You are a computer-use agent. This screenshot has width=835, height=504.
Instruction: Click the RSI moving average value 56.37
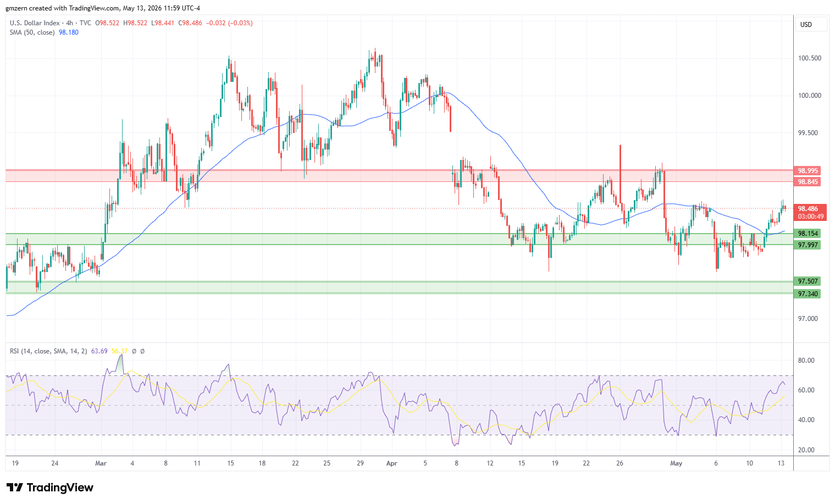[119, 351]
